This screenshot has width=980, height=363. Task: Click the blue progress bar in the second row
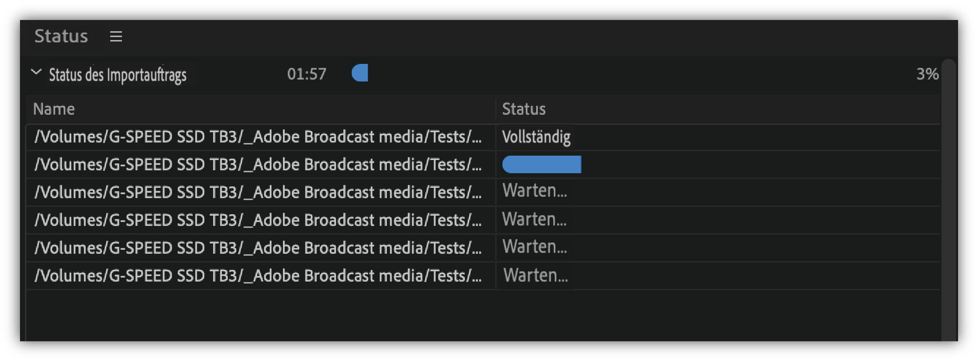541,165
